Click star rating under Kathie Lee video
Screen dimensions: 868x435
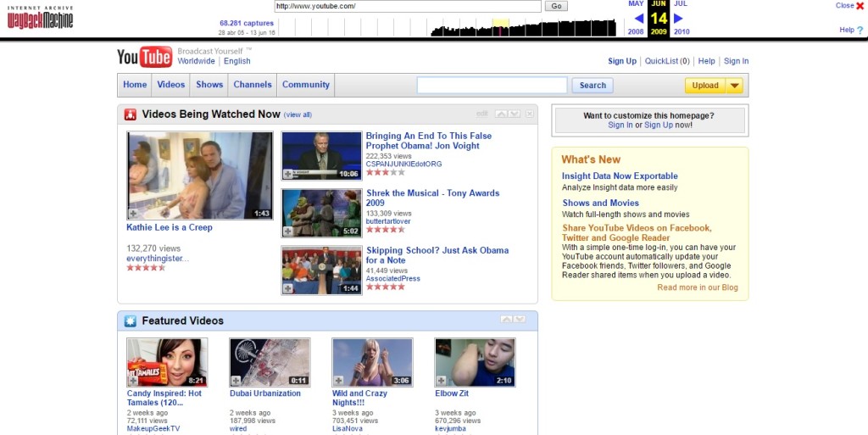coord(146,267)
